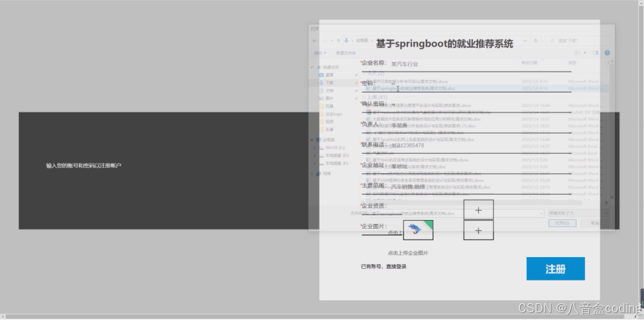The image size is (644, 320).
Task: Expand the 文件名 combo box arrow
Action: click(540, 214)
